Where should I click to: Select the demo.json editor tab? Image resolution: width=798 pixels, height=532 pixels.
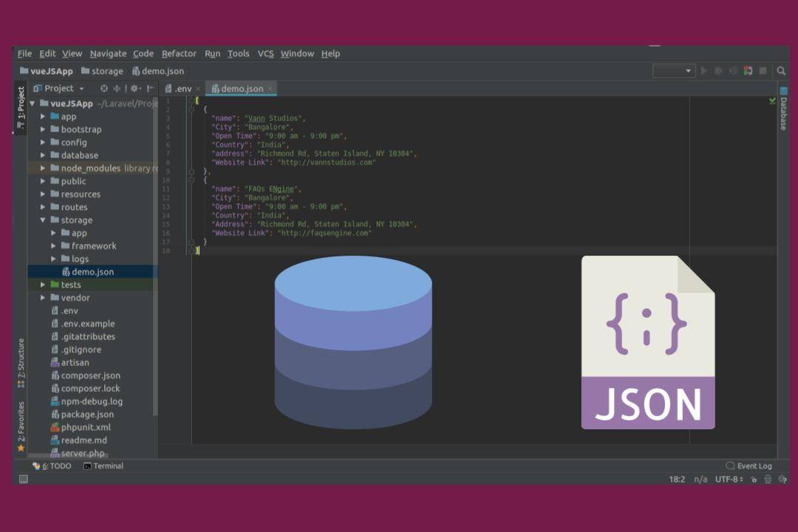tap(241, 89)
